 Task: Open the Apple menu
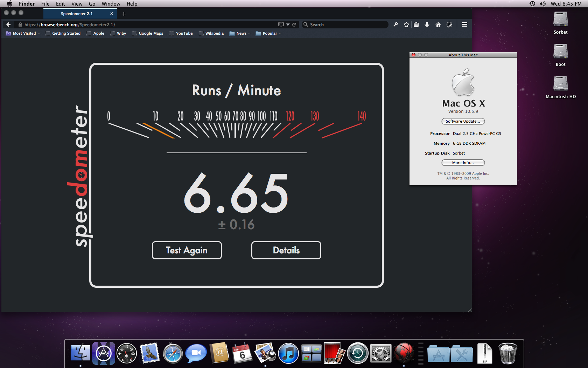point(9,4)
